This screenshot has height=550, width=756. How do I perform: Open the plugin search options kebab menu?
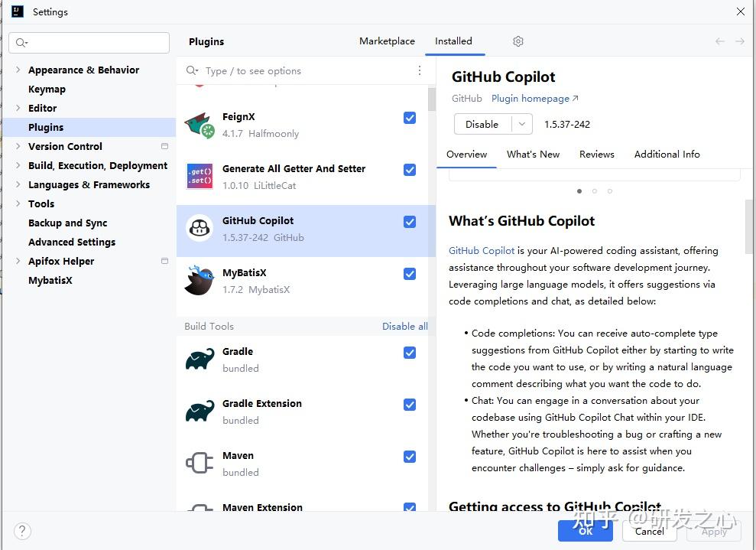coord(419,70)
